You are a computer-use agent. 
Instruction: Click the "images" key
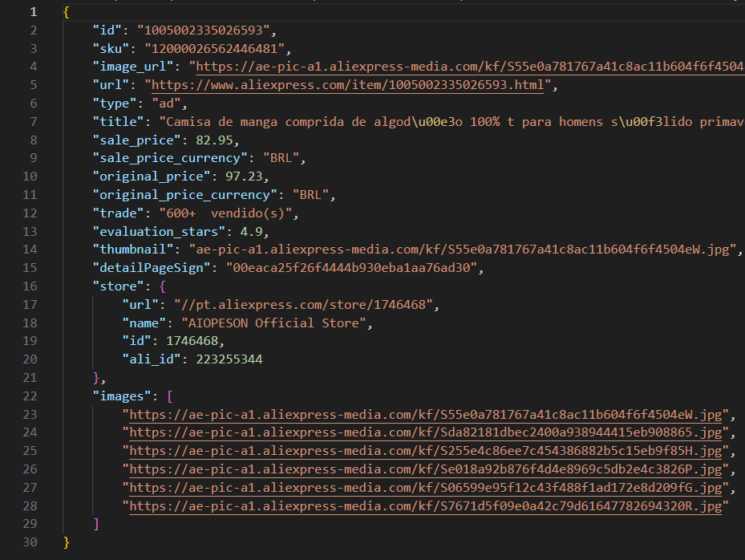coord(122,396)
